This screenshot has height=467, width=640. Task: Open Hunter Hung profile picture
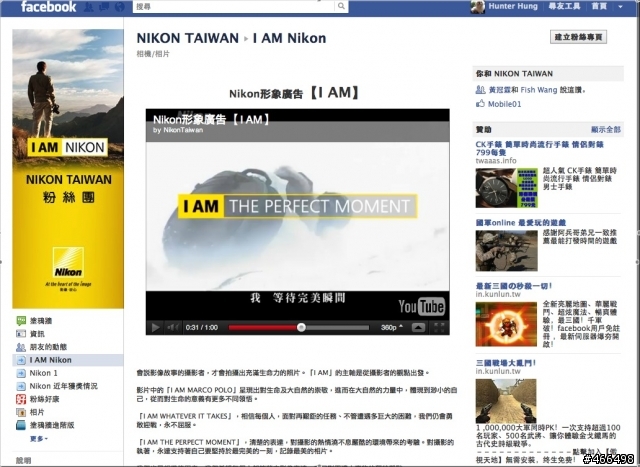[478, 7]
